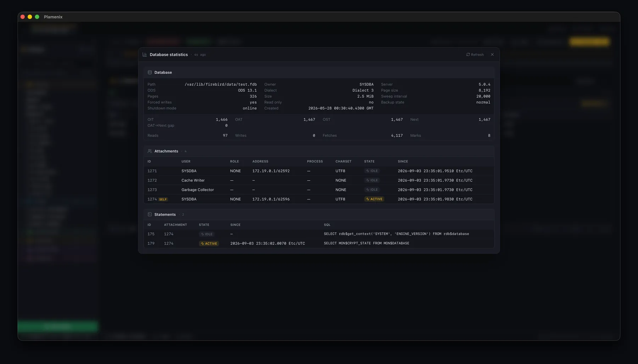Click the ATTACHMENT column header in Statements

click(x=175, y=225)
